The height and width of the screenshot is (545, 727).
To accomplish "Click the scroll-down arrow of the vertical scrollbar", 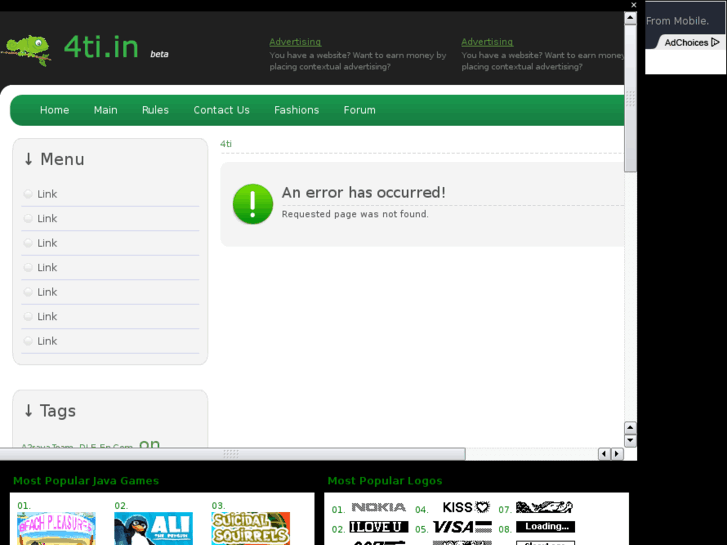I will pyautogui.click(x=630, y=440).
